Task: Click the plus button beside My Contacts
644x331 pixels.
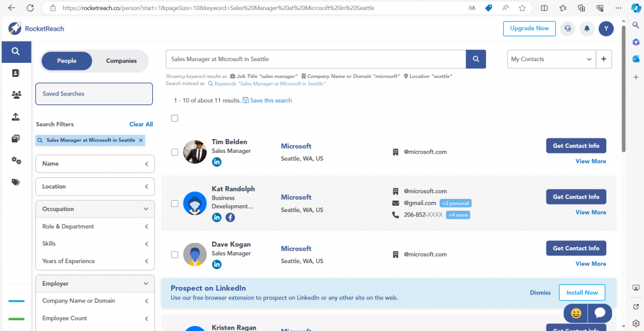Action: (603, 59)
